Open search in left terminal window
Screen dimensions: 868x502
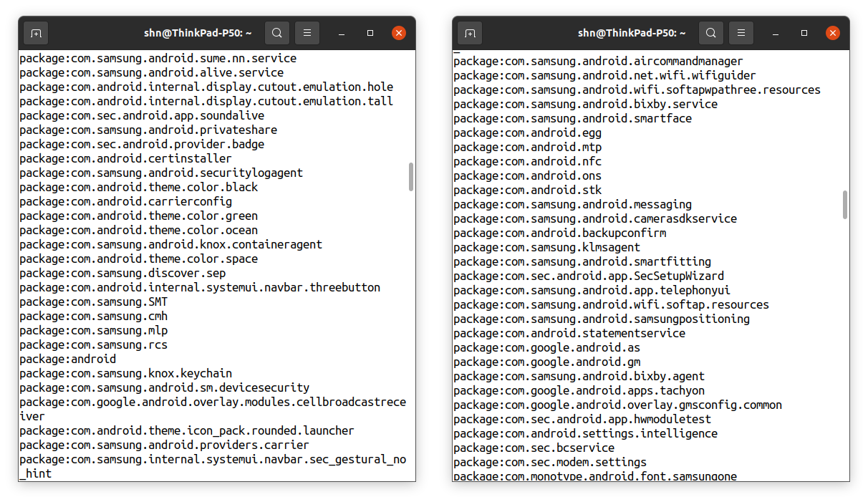pos(277,33)
